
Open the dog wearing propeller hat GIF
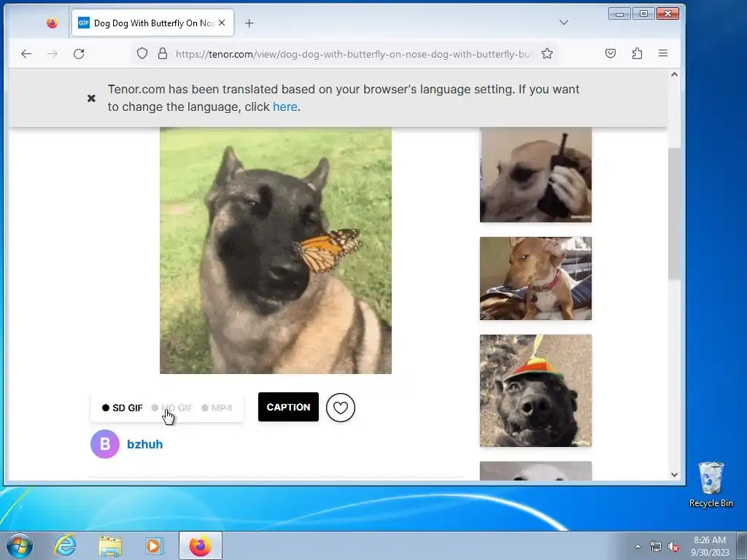(535, 391)
